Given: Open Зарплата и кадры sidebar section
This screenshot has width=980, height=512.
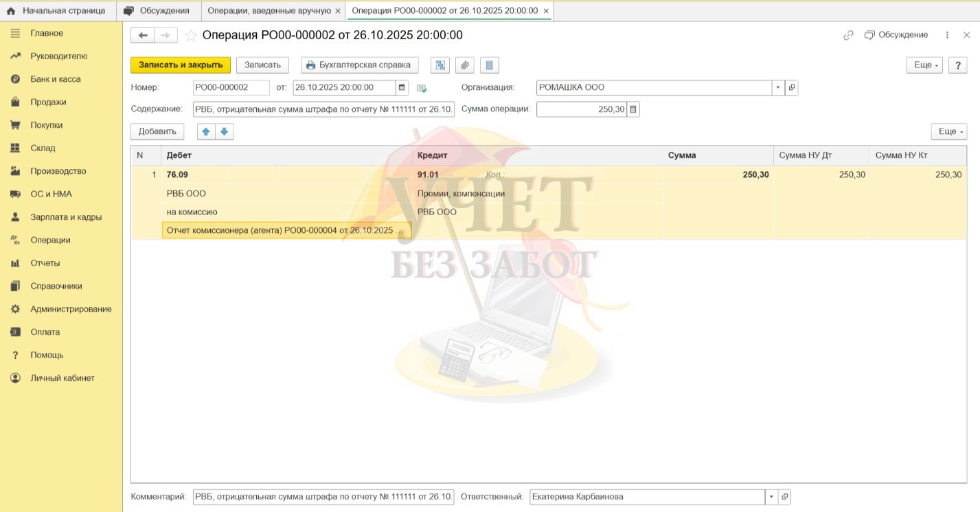Looking at the screenshot, I should (66, 217).
